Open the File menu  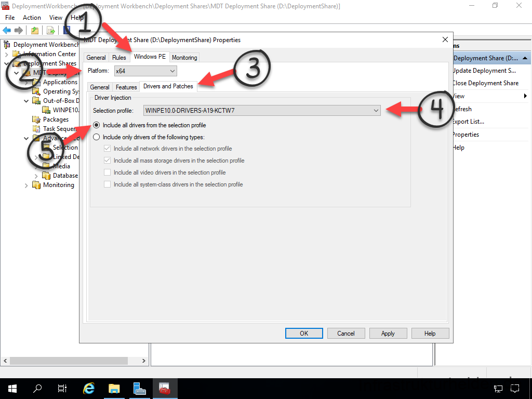pyautogui.click(x=10, y=18)
